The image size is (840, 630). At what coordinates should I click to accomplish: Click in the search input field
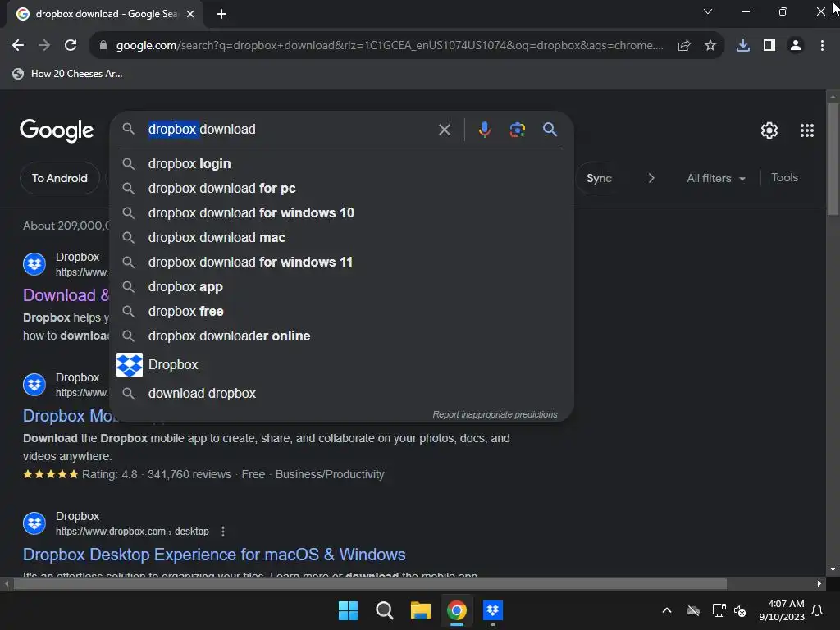[x=290, y=130]
